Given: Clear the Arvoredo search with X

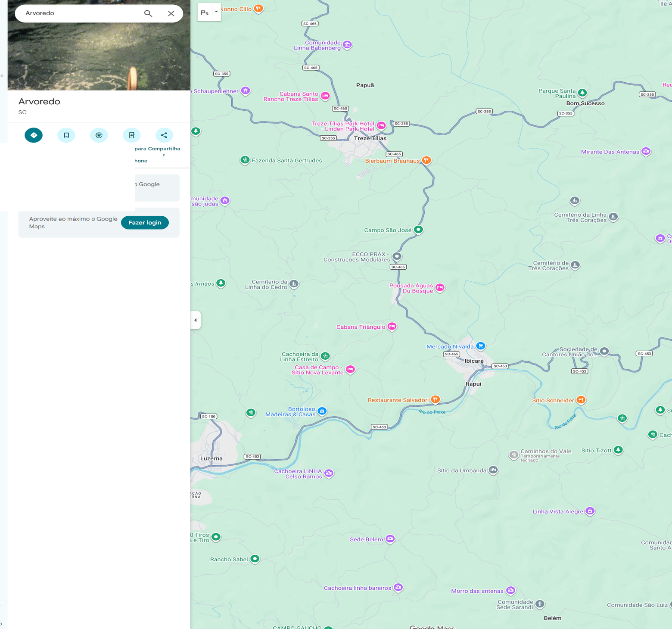Looking at the screenshot, I should tap(171, 13).
